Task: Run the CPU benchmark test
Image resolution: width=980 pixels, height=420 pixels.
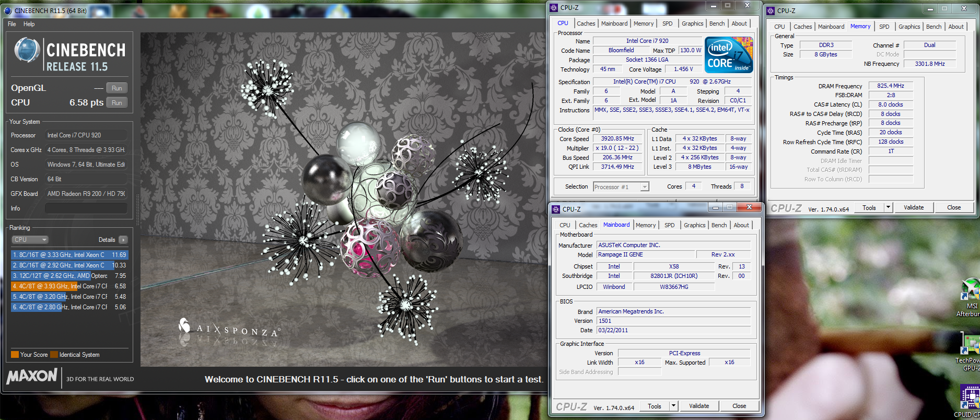Action: point(117,103)
